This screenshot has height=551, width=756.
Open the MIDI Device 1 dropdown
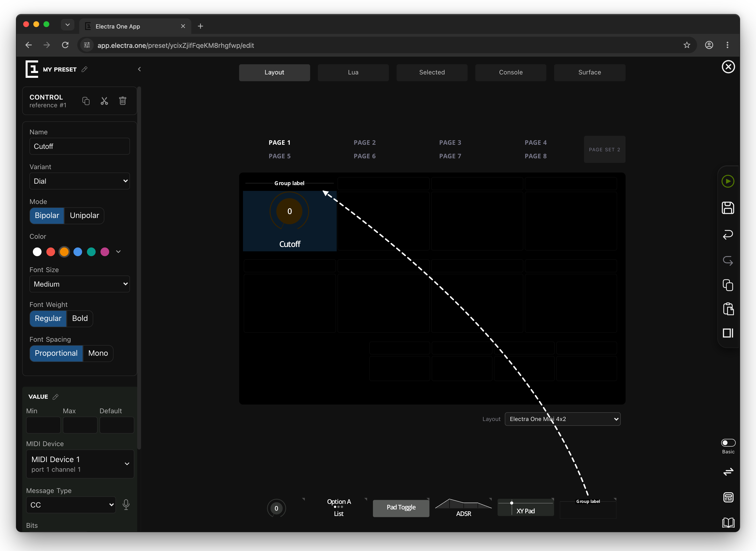(x=80, y=464)
